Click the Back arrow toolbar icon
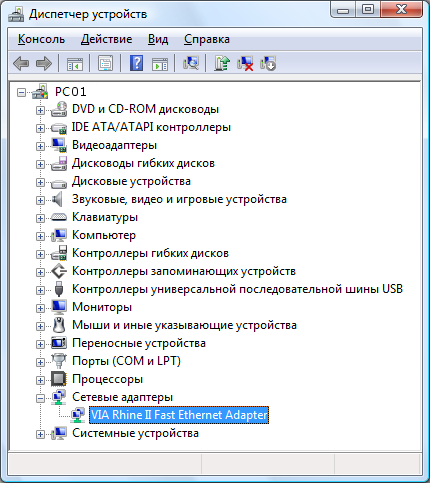Screen dimensions: 430x483 (x=21, y=63)
